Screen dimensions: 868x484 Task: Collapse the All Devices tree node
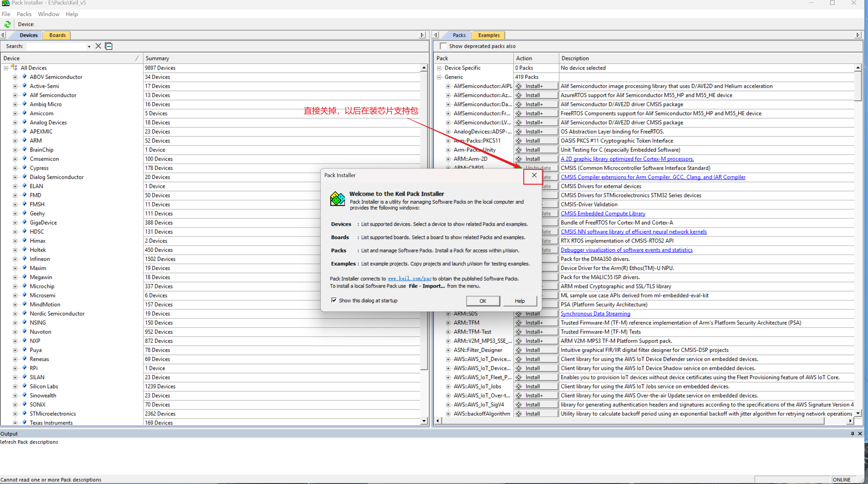tap(6, 68)
